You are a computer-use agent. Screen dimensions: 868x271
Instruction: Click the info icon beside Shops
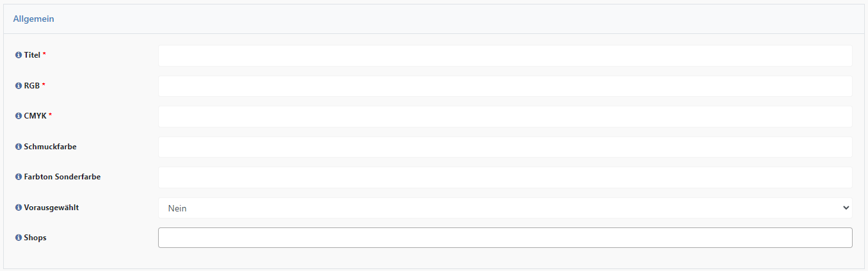click(19, 238)
